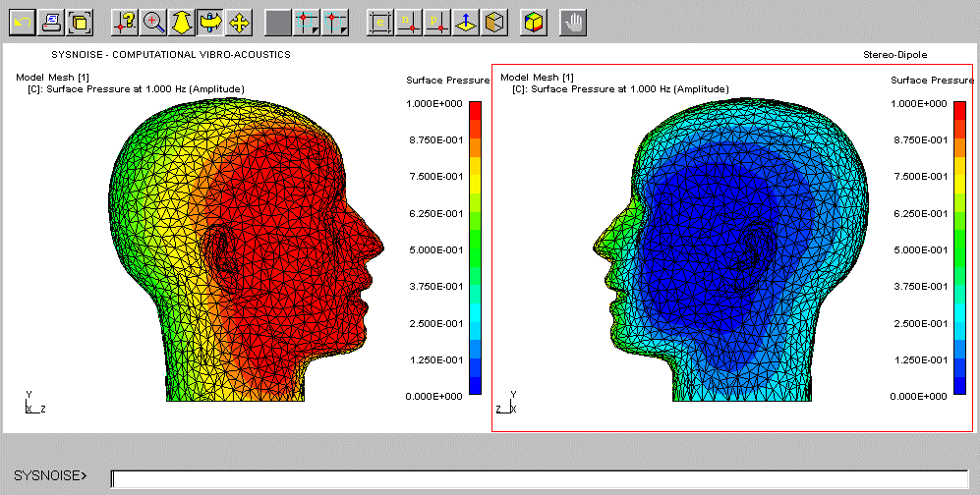
Task: Toggle the blank gray toolbar button
Action: (x=278, y=21)
